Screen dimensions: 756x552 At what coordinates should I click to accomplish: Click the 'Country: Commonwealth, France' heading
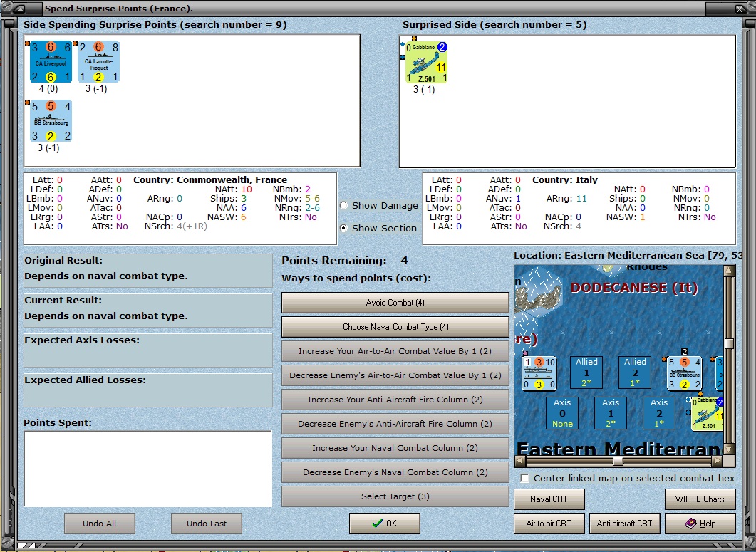coord(210,179)
